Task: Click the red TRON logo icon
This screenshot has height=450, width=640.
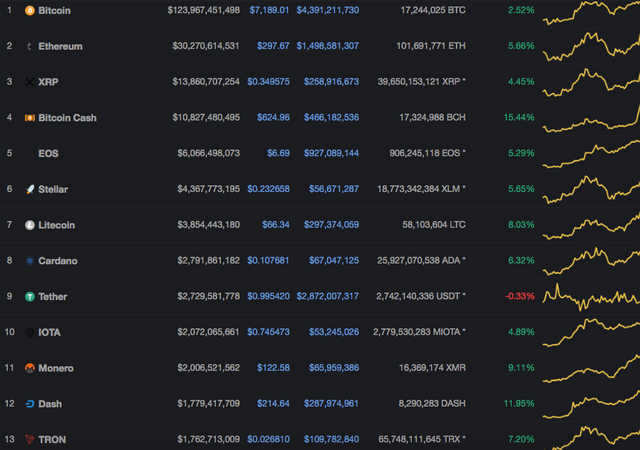Action: (30, 439)
